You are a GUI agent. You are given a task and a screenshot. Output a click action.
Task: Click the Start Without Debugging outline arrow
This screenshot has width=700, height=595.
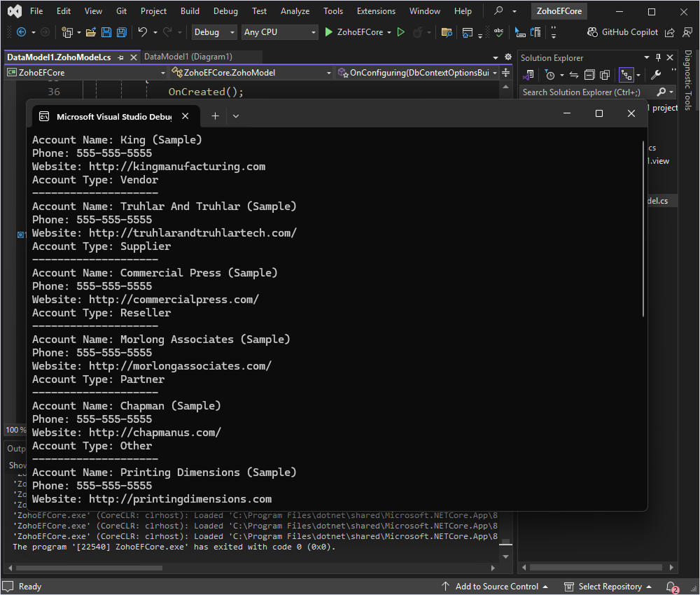(401, 32)
